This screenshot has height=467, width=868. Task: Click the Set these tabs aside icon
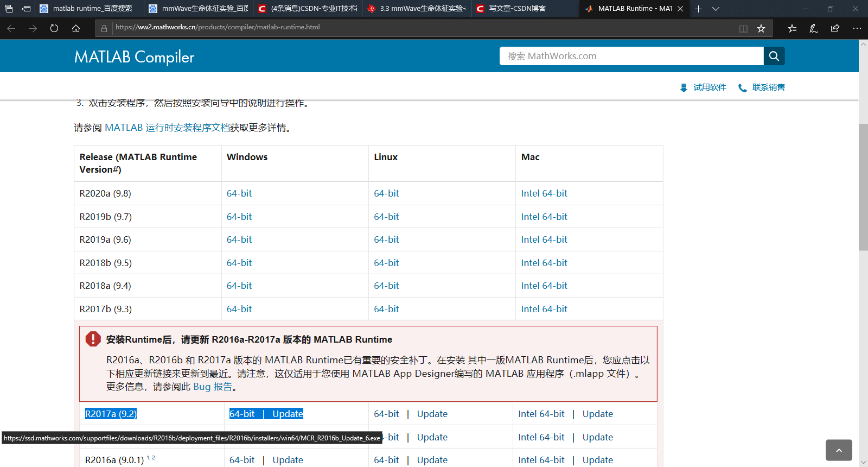click(x=25, y=9)
